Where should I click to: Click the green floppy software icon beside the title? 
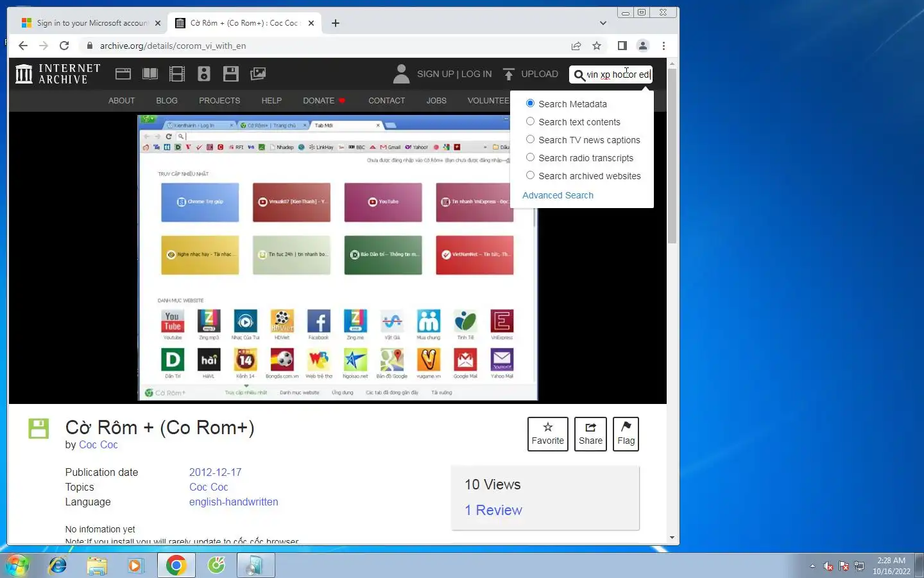[x=38, y=428]
